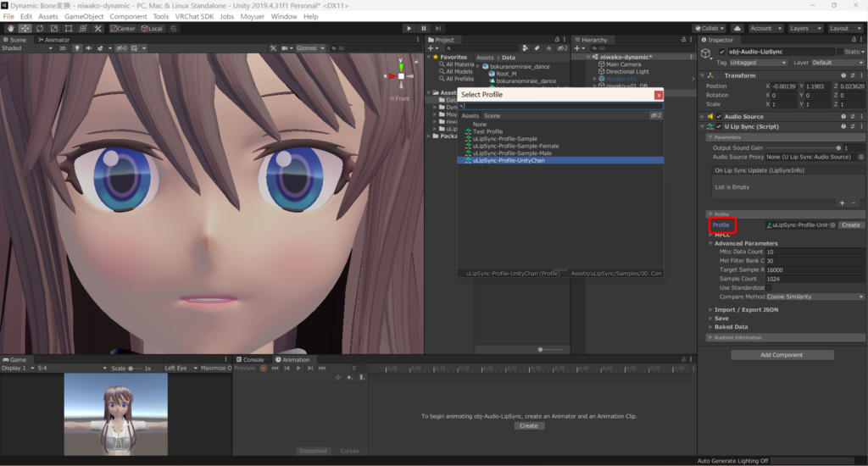Switch to the Animator tab
868x466 pixels.
pyautogui.click(x=56, y=40)
